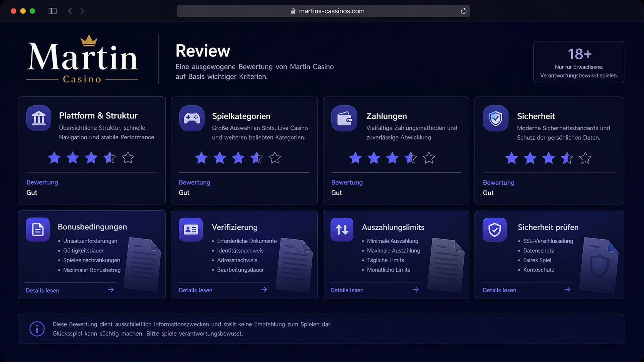The image size is (644, 362).
Task: Select the third star in Sicherheit rating
Action: tap(548, 158)
